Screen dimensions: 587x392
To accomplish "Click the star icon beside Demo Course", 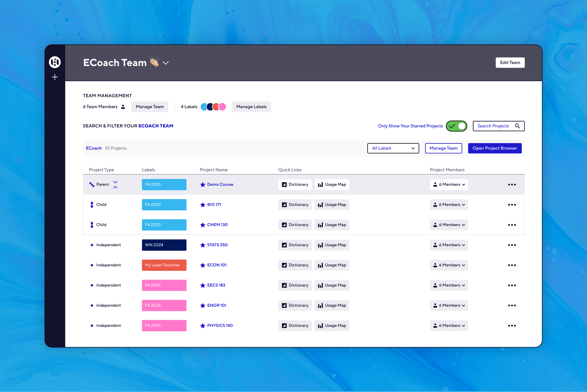I will click(x=202, y=184).
